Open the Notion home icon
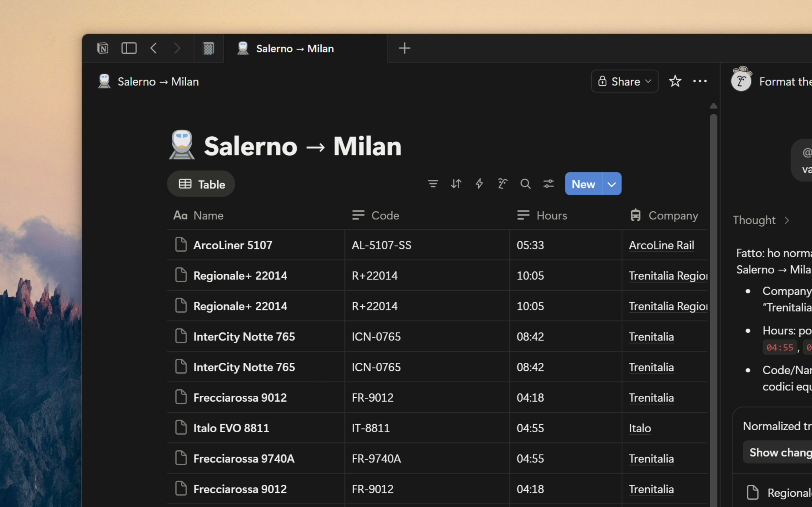The height and width of the screenshot is (507, 812). tap(103, 48)
